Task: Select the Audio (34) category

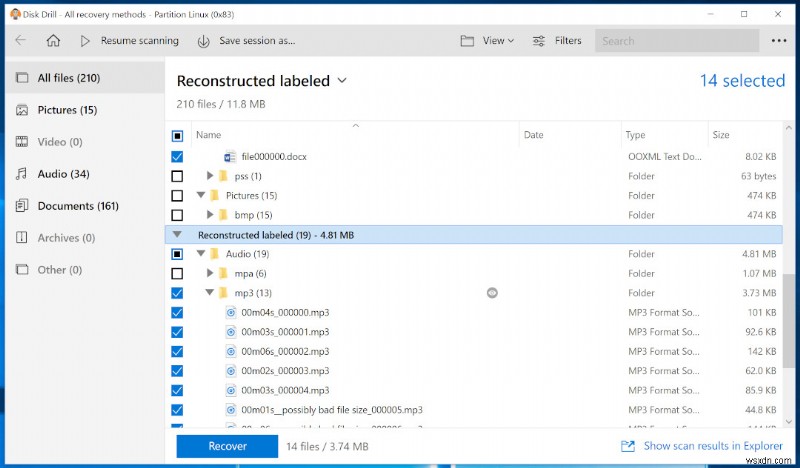Action: 63,174
